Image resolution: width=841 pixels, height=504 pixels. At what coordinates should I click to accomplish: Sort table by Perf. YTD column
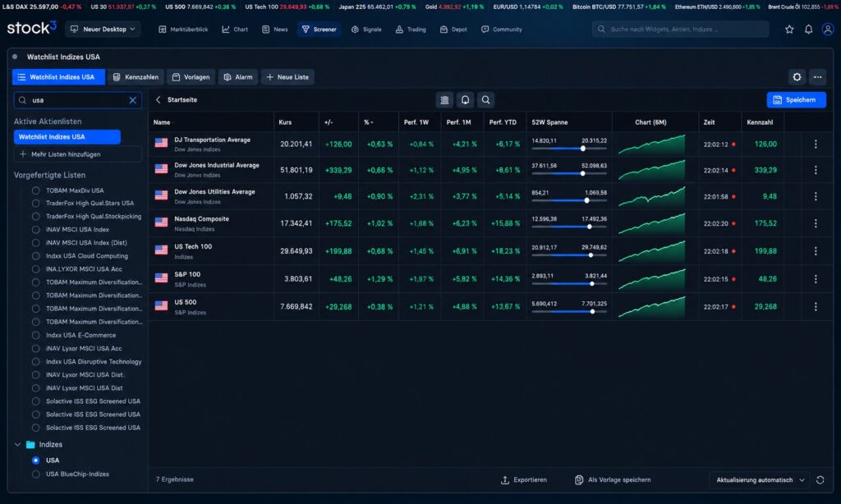[503, 122]
